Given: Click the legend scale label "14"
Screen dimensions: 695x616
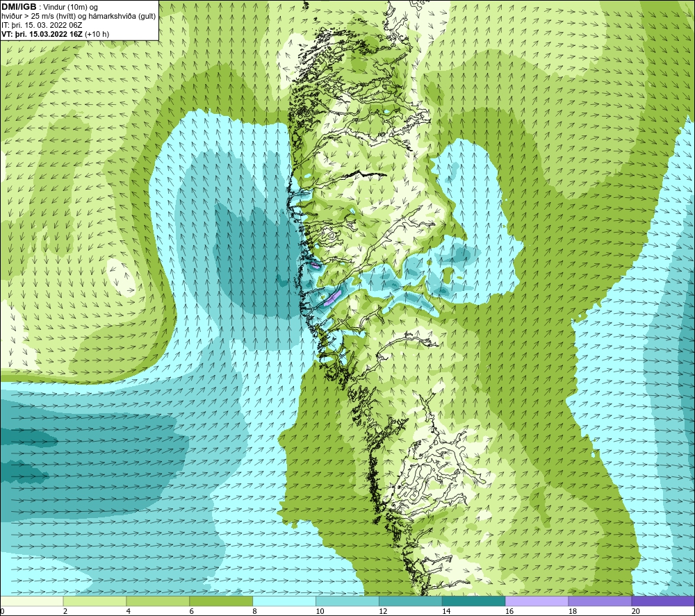Looking at the screenshot, I should [x=446, y=612].
